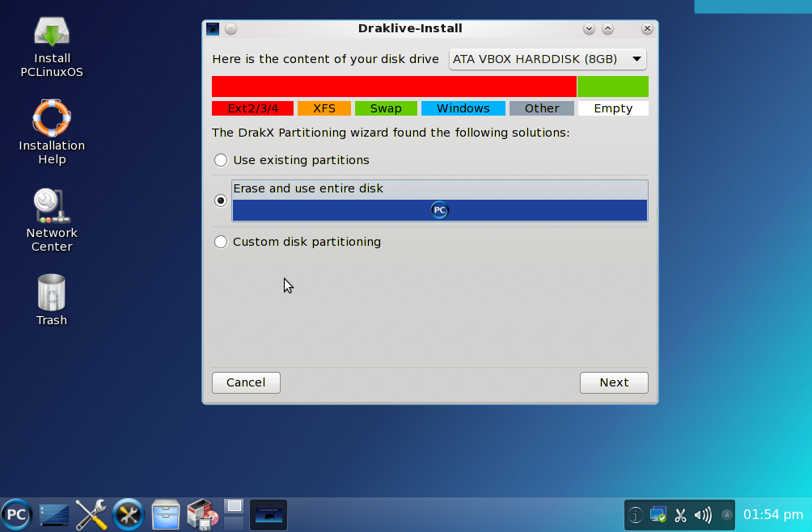Open the Network Center desktop icon
This screenshot has width=812, height=532.
tap(52, 220)
